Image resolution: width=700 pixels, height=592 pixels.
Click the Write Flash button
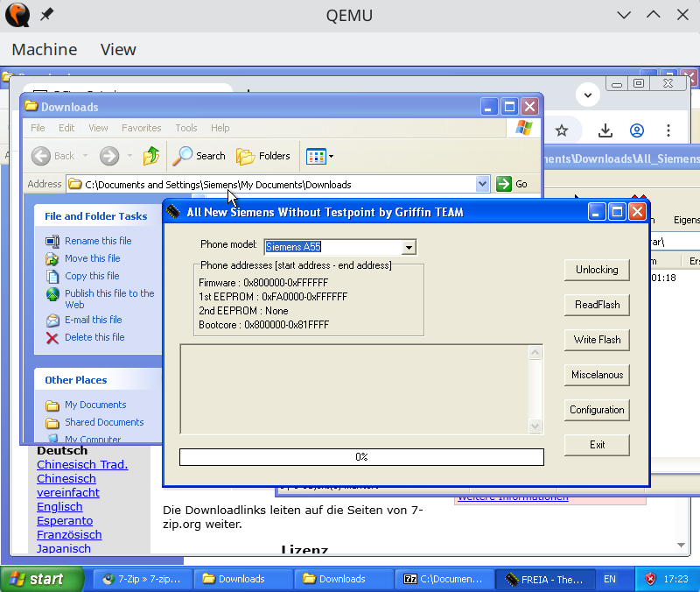(x=597, y=340)
